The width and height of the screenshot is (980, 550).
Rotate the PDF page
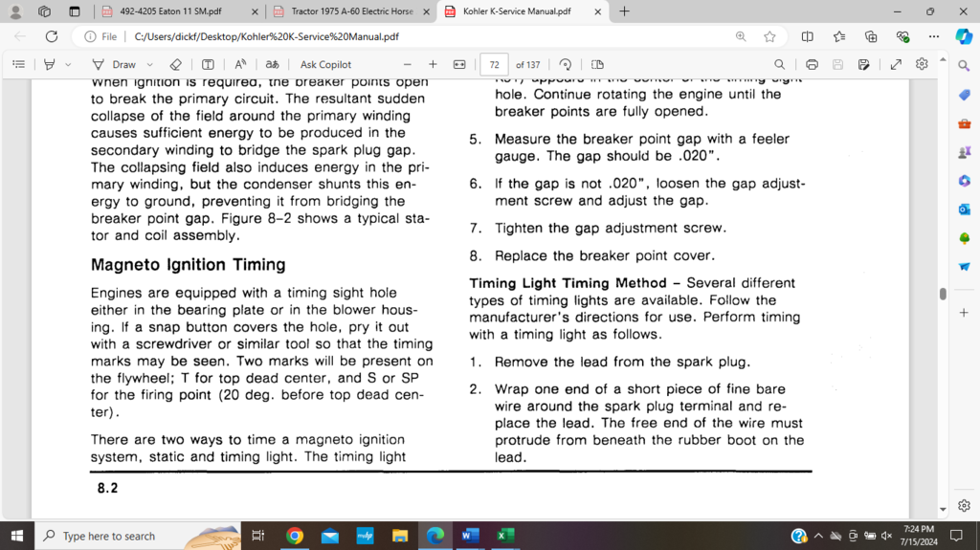566,64
